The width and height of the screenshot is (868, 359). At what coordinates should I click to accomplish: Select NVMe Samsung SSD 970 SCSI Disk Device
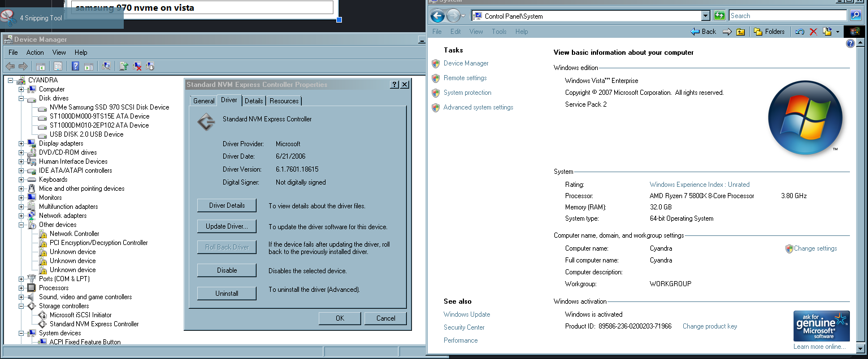click(109, 107)
